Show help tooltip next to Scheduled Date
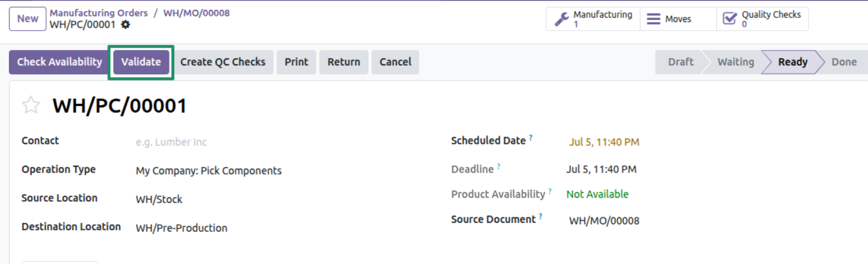The height and width of the screenshot is (264, 868). click(531, 138)
